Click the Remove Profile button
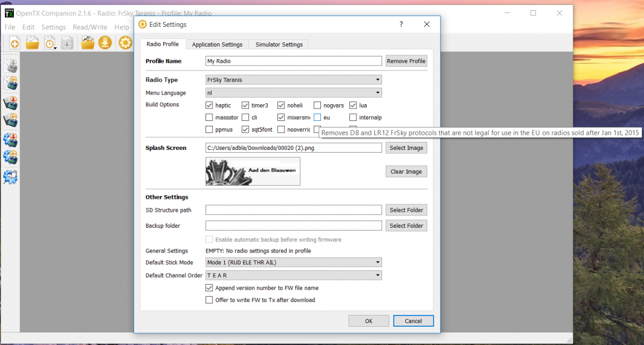Image resolution: width=644 pixels, height=345 pixels. coord(406,61)
